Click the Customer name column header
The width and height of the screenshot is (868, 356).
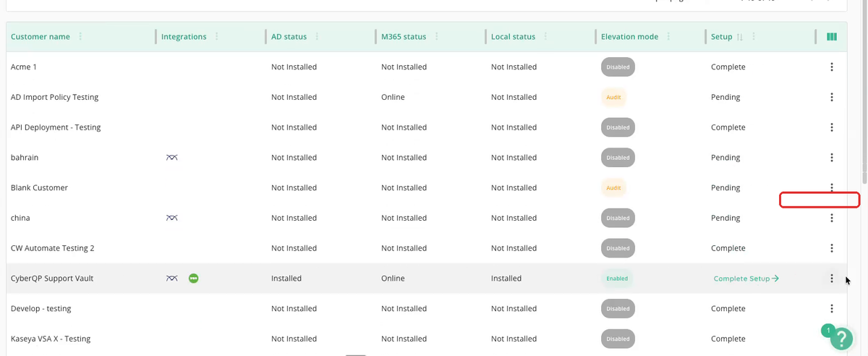(x=40, y=37)
